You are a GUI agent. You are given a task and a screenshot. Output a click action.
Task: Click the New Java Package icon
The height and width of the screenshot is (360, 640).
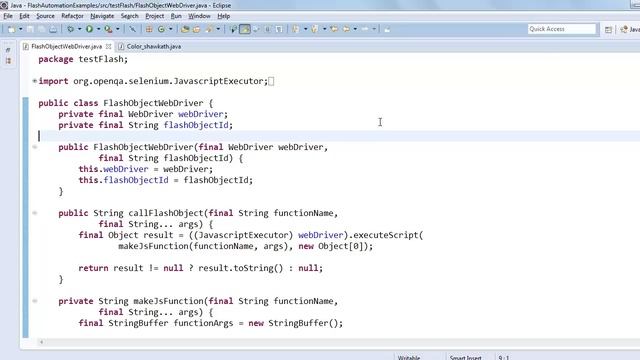(149, 29)
